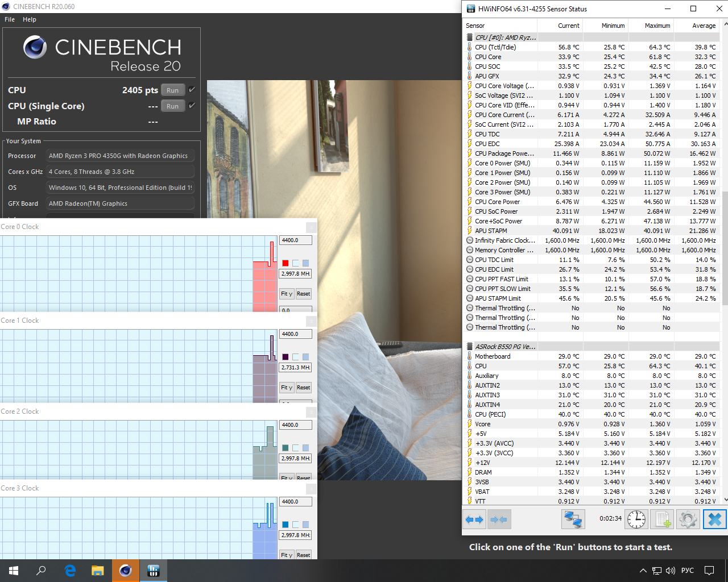The width and height of the screenshot is (728, 582).
Task: Run the CPU benchmark test
Action: [x=173, y=90]
